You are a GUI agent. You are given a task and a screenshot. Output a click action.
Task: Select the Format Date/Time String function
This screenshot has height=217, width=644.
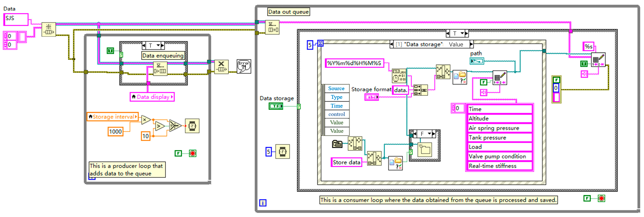coord(399,76)
